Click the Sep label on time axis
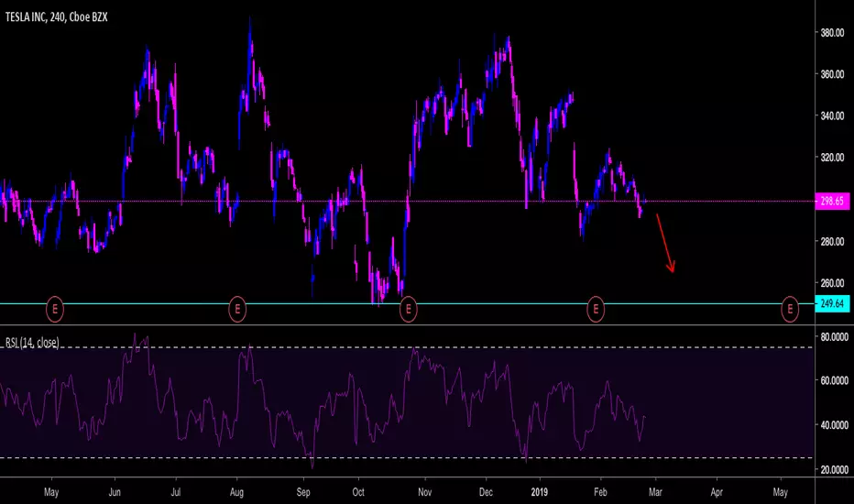This screenshot has height=504, width=854. pos(303,492)
